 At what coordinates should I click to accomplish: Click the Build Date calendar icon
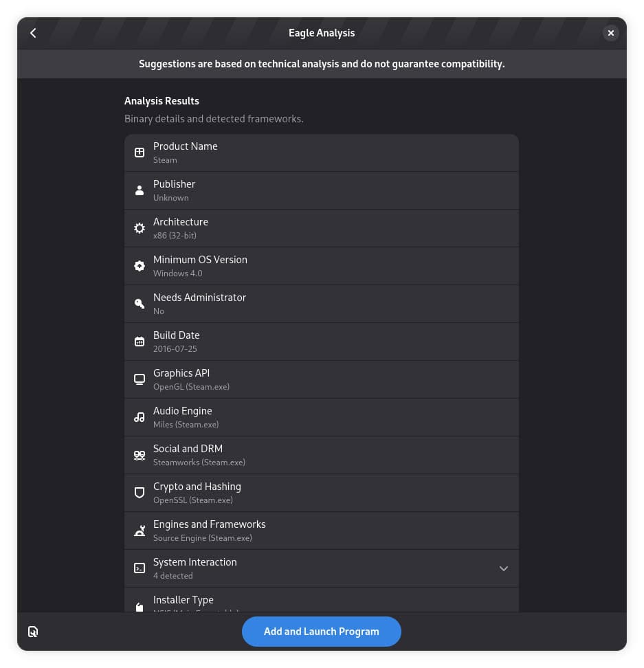[x=140, y=341]
